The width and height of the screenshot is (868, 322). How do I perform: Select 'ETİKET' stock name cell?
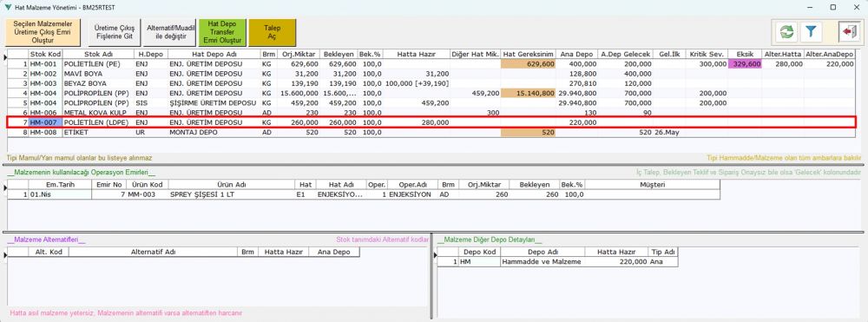click(x=99, y=134)
